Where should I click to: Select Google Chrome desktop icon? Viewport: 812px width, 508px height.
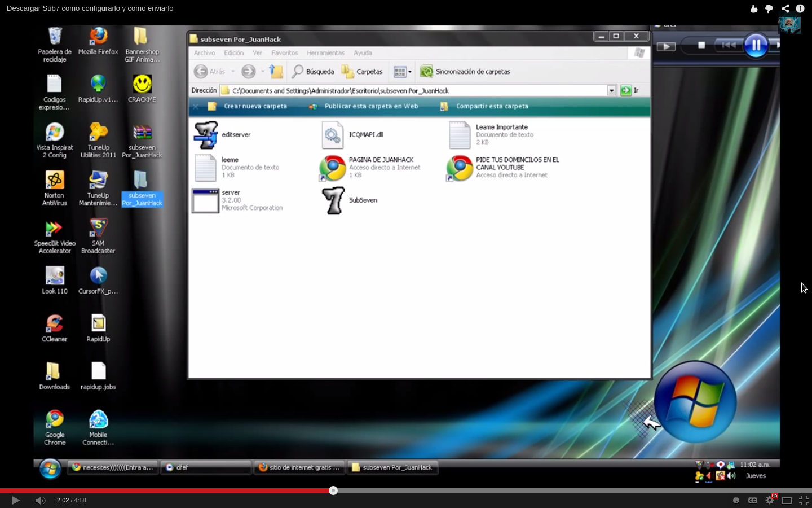point(55,428)
